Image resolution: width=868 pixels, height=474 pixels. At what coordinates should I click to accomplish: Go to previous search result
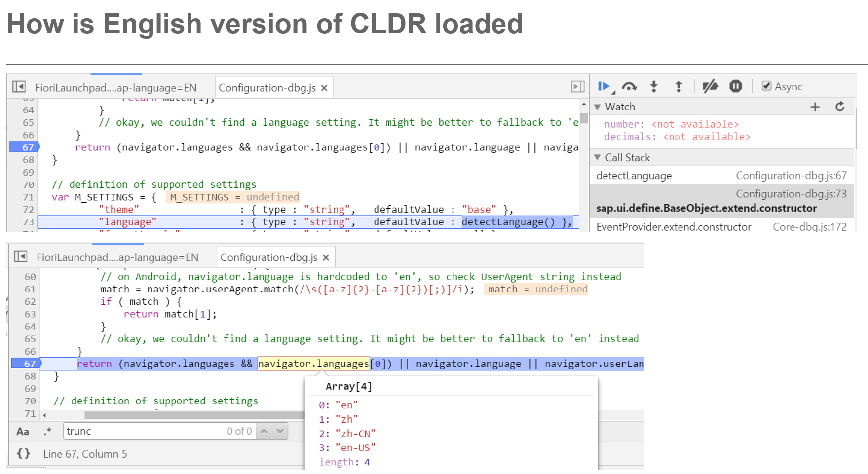pyautogui.click(x=264, y=431)
